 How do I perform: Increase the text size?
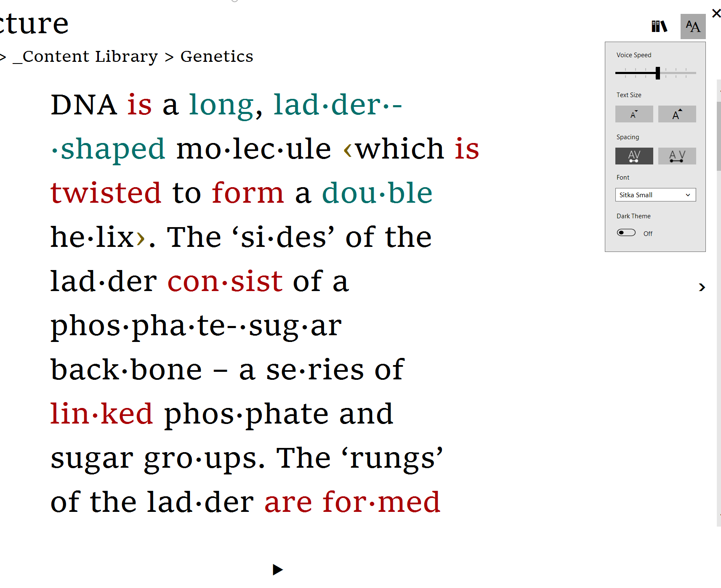tap(677, 114)
